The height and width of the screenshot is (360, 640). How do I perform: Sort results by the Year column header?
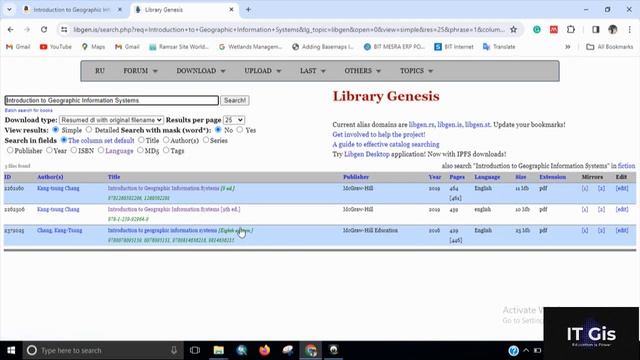point(435,177)
